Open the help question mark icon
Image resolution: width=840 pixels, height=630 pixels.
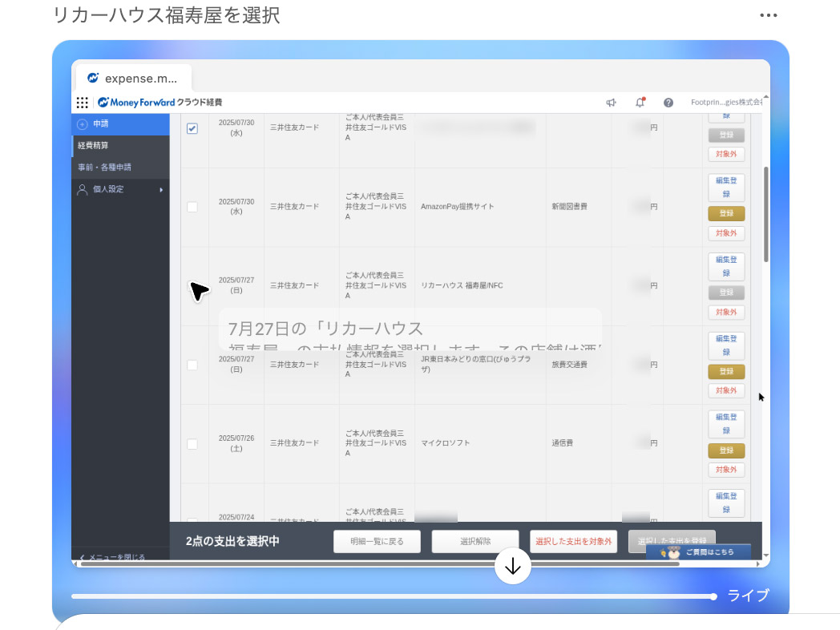click(x=668, y=103)
